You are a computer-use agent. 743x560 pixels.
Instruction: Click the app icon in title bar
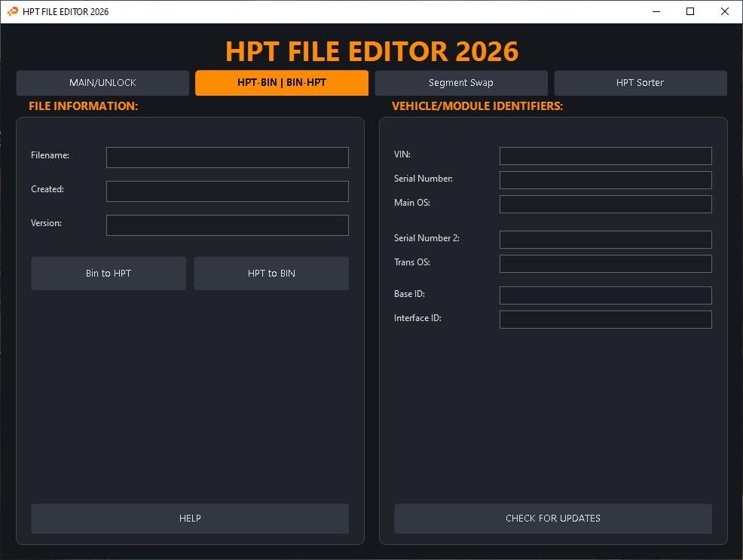13,11
